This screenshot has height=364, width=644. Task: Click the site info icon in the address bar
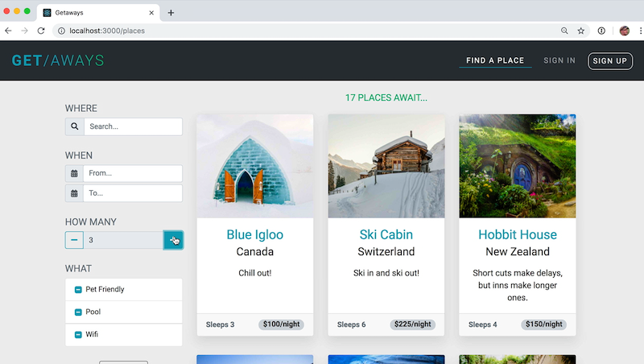click(61, 31)
